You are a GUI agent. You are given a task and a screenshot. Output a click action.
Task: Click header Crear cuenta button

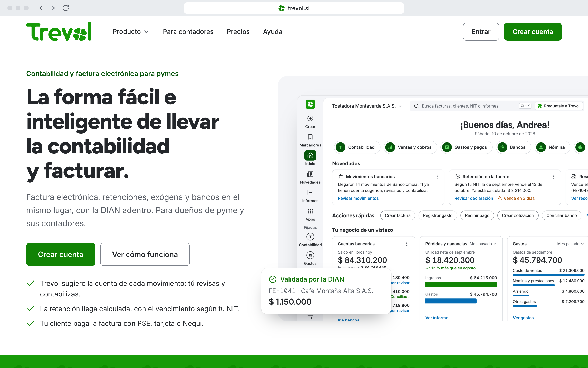533,32
